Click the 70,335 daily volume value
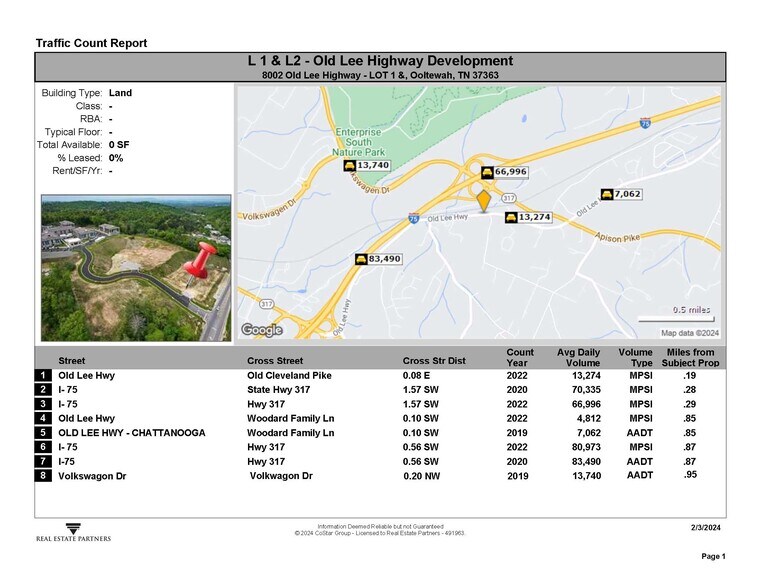 (x=586, y=390)
